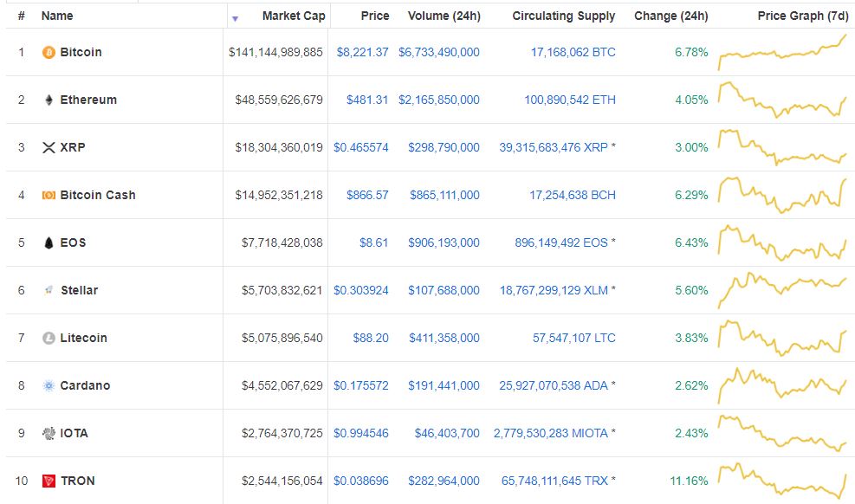Click the Bitcoin Cash coin icon
This screenshot has width=855, height=504.
pyautogui.click(x=50, y=195)
